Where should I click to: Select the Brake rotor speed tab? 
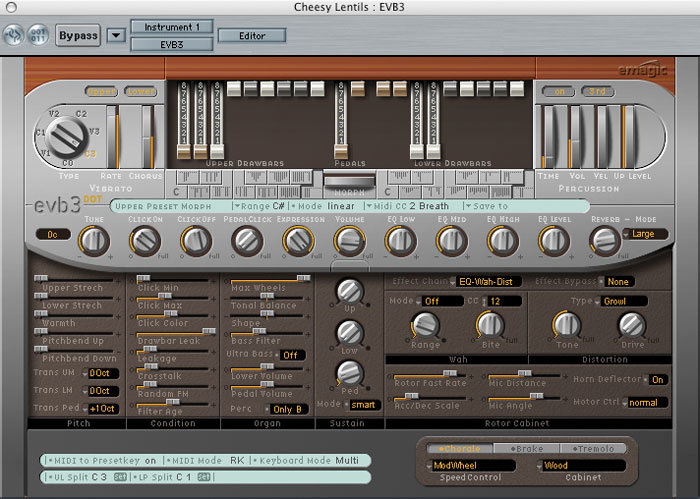527,449
